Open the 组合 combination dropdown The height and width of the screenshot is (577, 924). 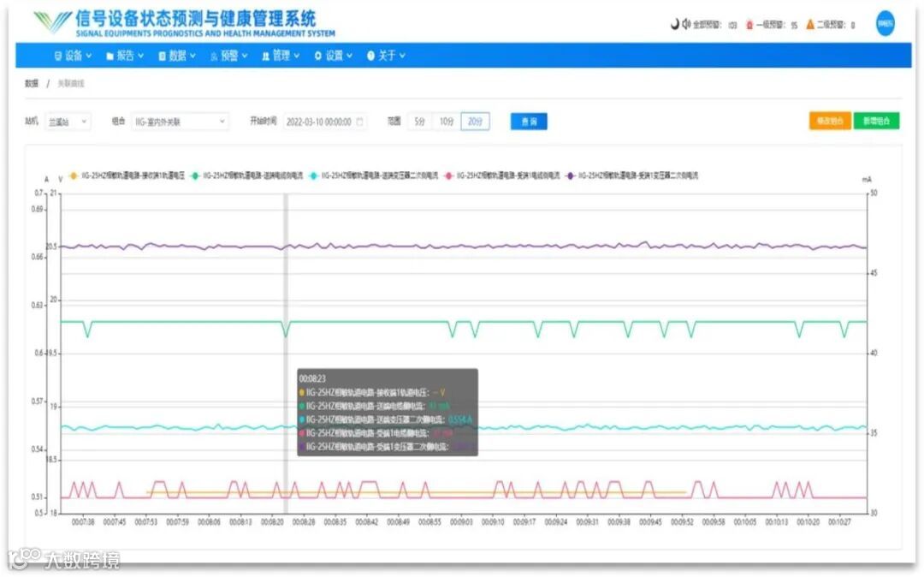click(180, 122)
